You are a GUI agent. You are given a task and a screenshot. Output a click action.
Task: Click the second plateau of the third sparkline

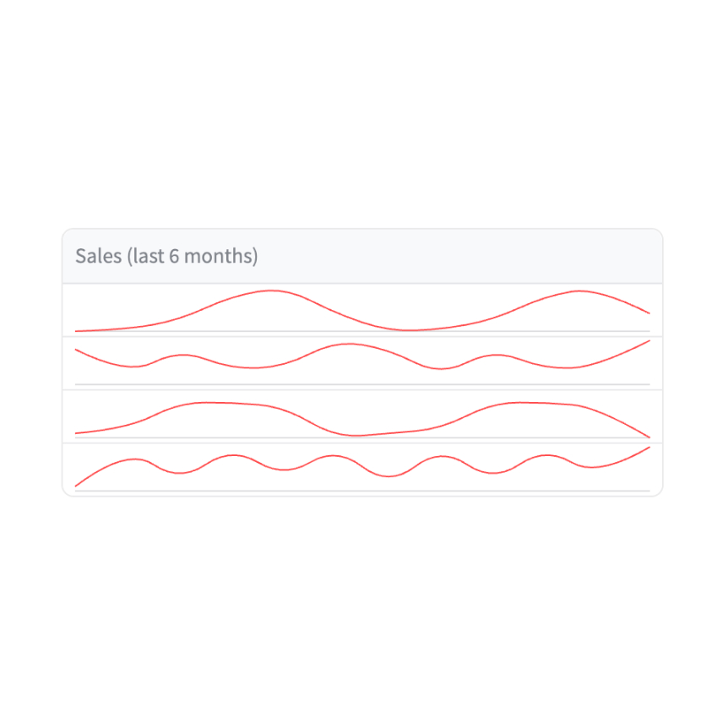(524, 403)
